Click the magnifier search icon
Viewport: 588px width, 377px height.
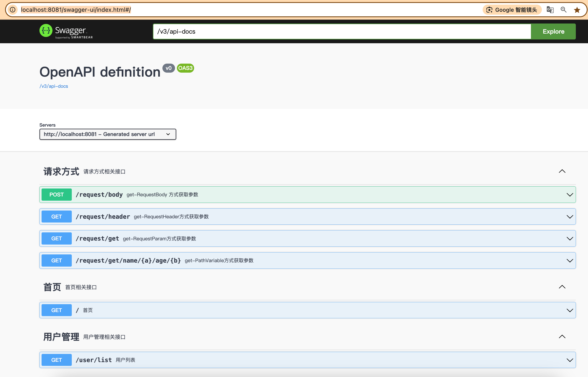tap(563, 9)
